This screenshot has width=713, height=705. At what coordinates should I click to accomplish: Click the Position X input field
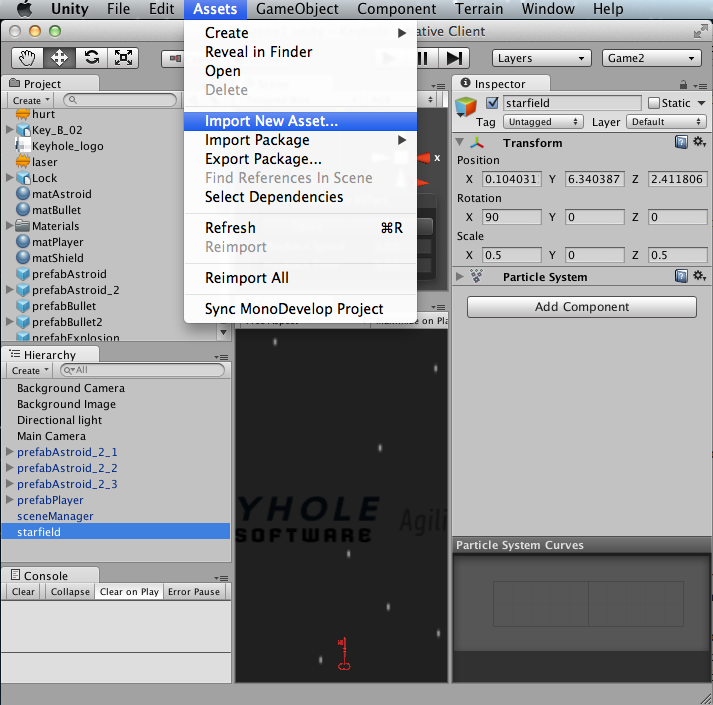pos(512,179)
